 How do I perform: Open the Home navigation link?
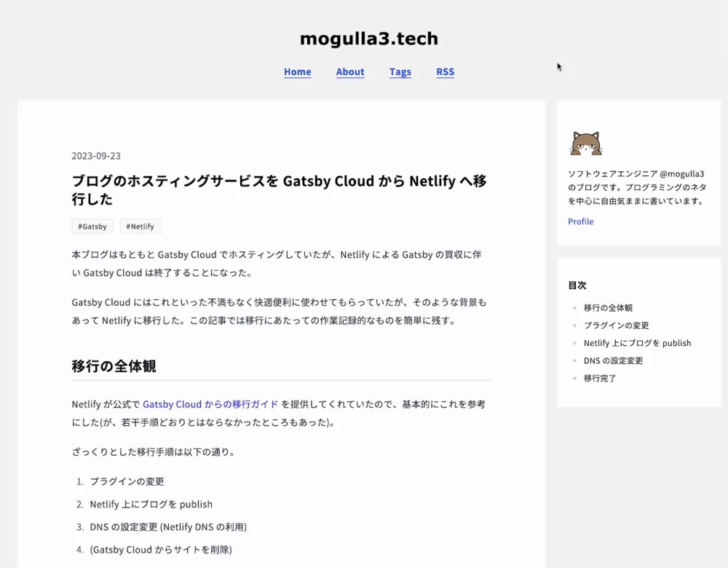pyautogui.click(x=298, y=72)
